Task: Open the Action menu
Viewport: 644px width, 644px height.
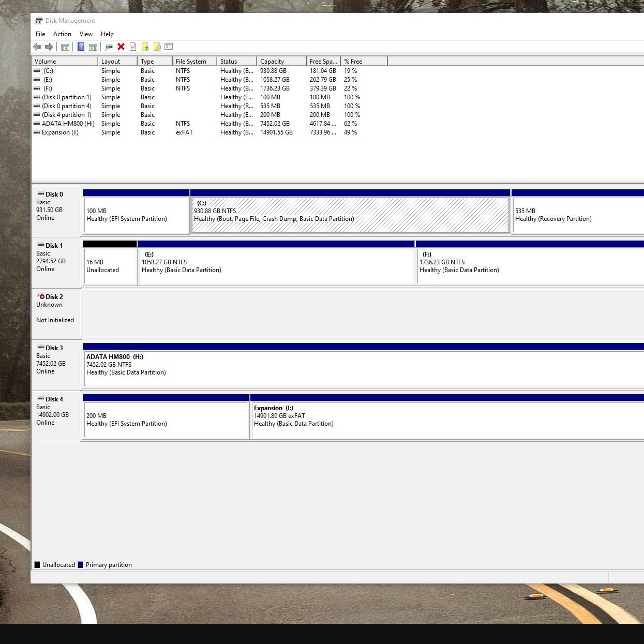Action: pos(62,34)
